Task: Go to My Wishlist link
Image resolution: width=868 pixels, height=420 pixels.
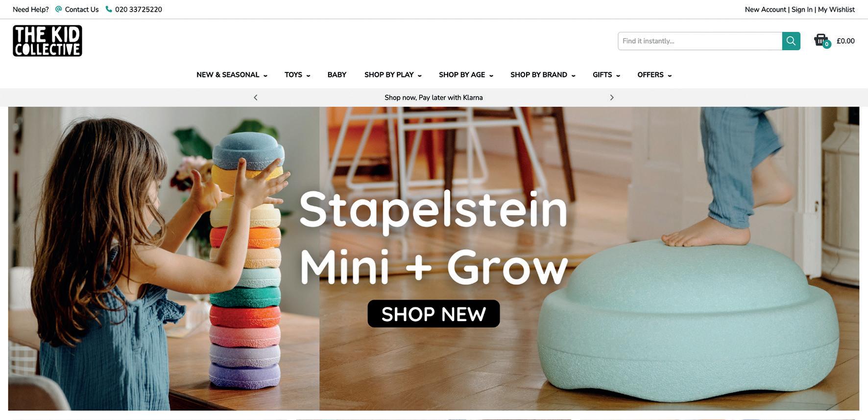Action: [836, 9]
